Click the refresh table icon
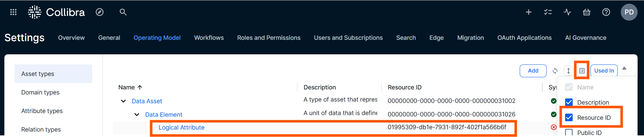The height and width of the screenshot is (137, 644). pyautogui.click(x=555, y=71)
